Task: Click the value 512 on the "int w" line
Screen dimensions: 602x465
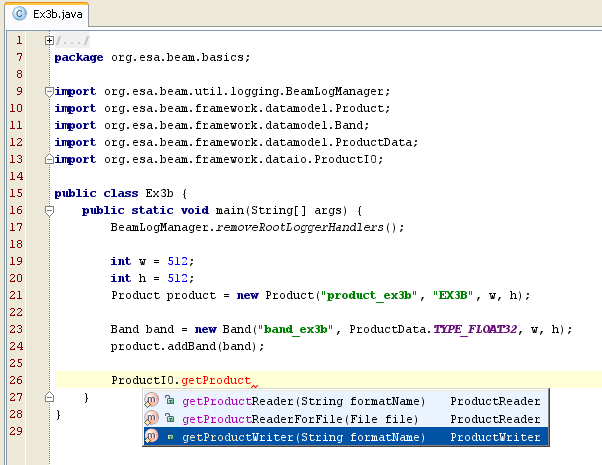Action: 177,261
